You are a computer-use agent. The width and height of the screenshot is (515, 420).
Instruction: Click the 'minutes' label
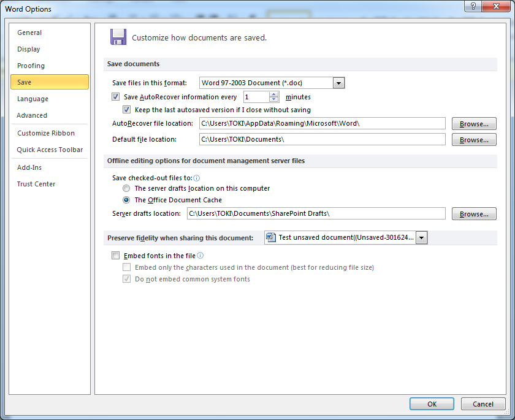298,97
